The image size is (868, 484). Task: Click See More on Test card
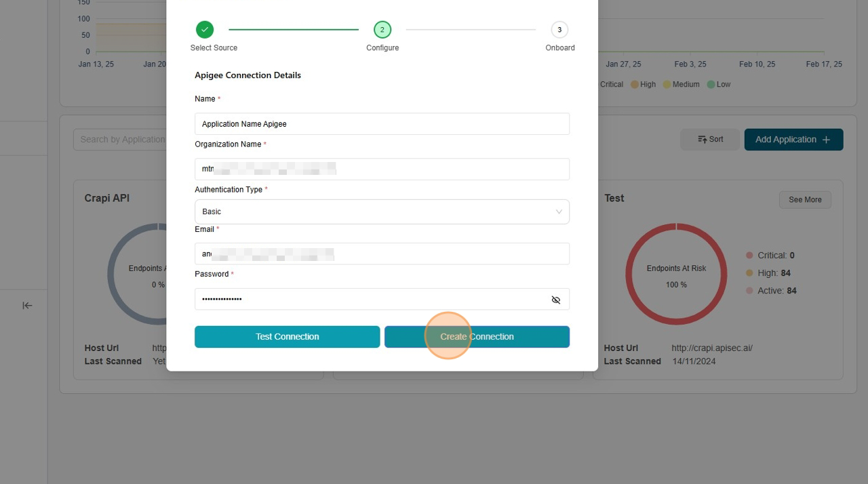pyautogui.click(x=805, y=200)
